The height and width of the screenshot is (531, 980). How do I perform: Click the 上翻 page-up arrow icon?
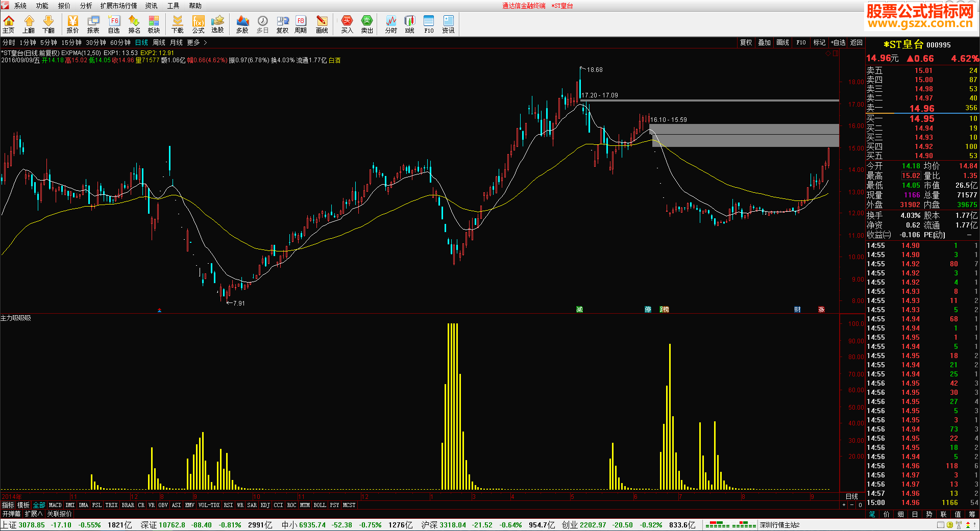pos(29,24)
